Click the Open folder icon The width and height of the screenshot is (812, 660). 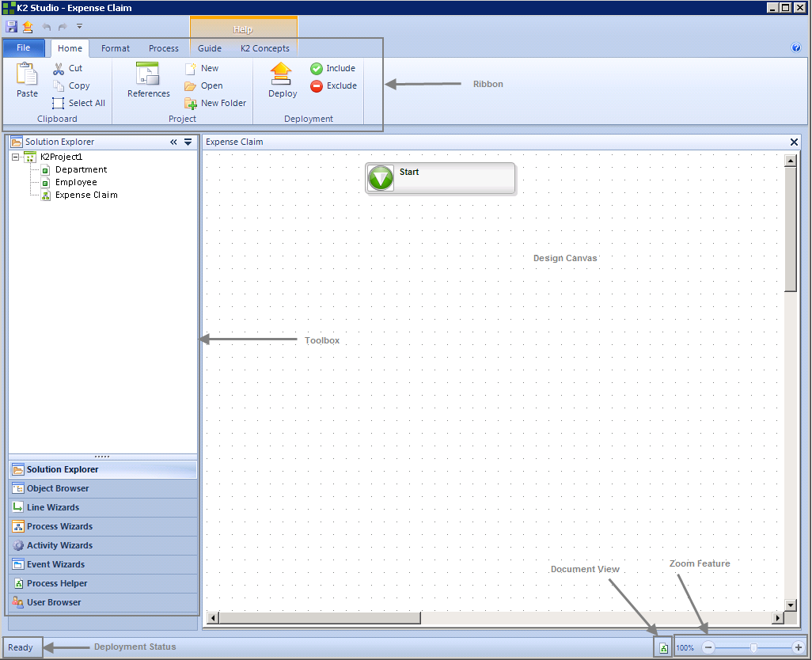click(x=191, y=86)
